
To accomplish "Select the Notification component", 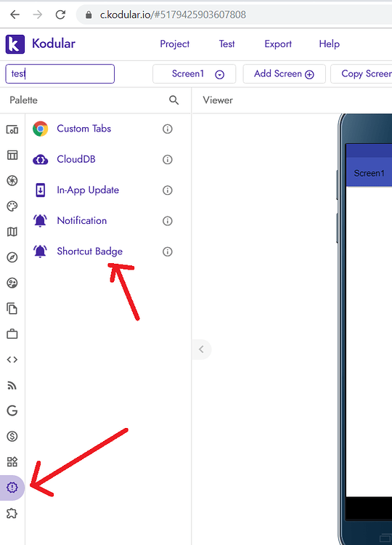I will click(81, 221).
